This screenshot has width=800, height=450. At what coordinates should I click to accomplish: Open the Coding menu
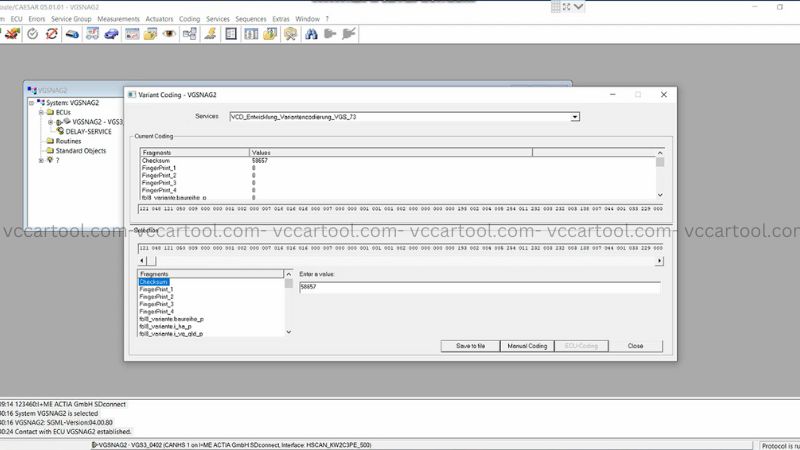point(189,19)
